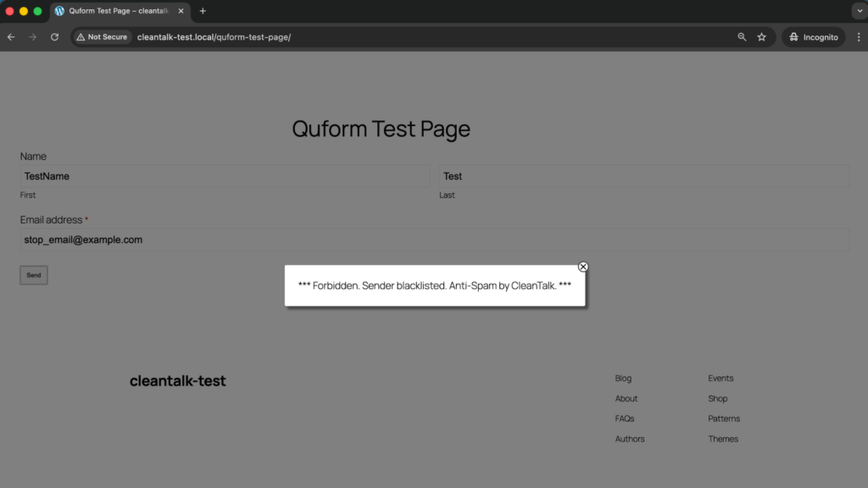Screen dimensions: 868x488
Task: Close the Quform Test Page tab
Action: [x=181, y=11]
